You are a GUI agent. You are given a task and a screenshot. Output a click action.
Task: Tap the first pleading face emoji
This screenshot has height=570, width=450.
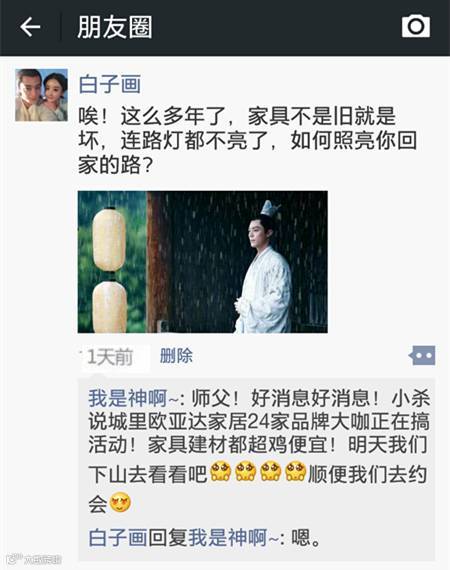(220, 471)
